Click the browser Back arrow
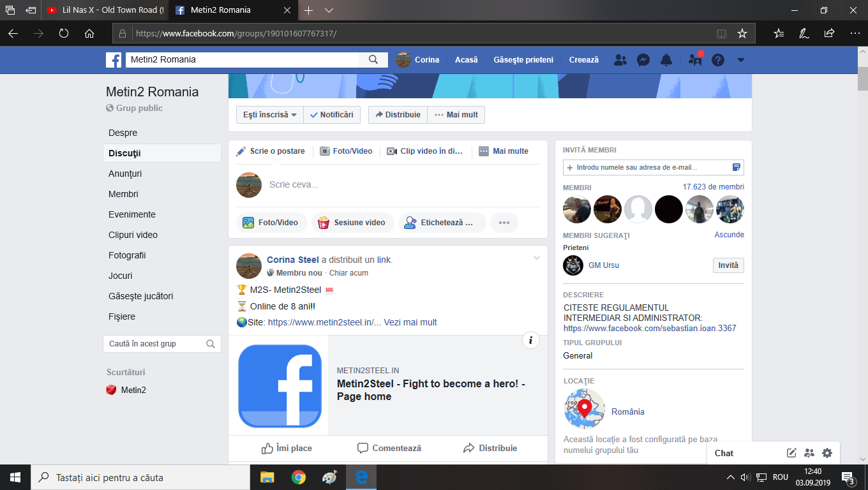 (13, 33)
